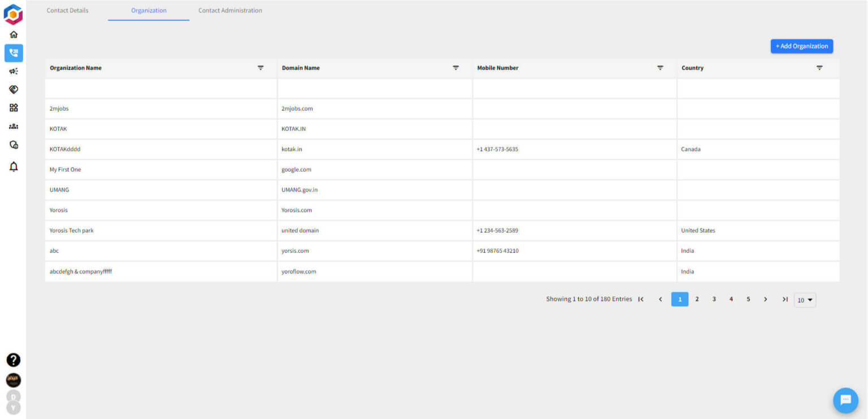Select the Contacts phone icon in sidebar
The width and height of the screenshot is (868, 419).
pos(13,53)
